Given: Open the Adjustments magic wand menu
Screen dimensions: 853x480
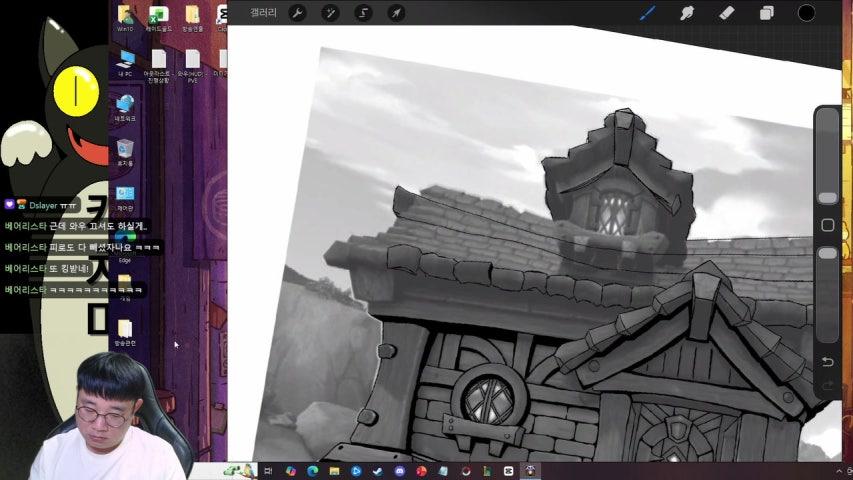Looking at the screenshot, I should pyautogui.click(x=330, y=13).
